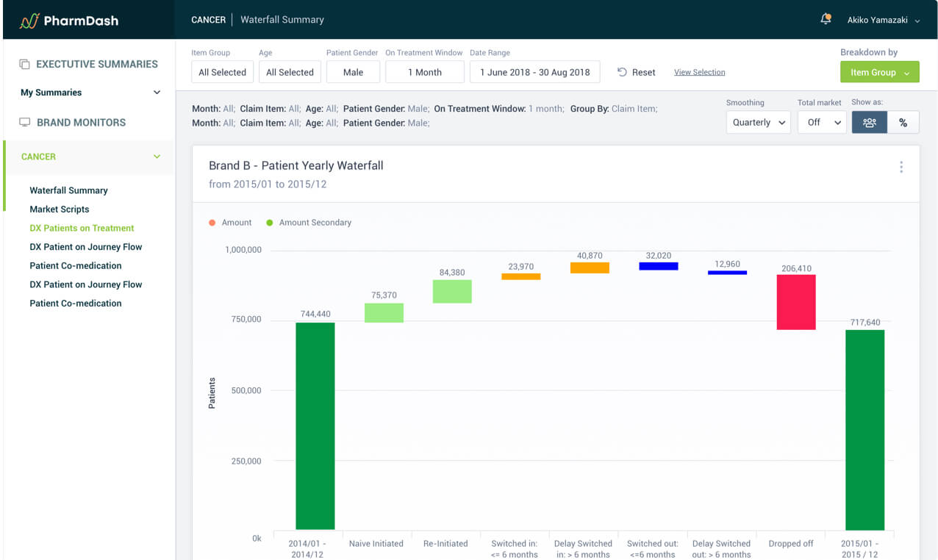Open the On Treatment Window dropdown
The image size is (938, 560).
425,72
